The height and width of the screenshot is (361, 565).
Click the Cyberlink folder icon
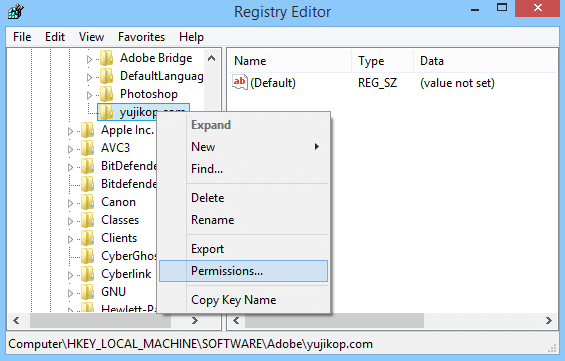(88, 274)
